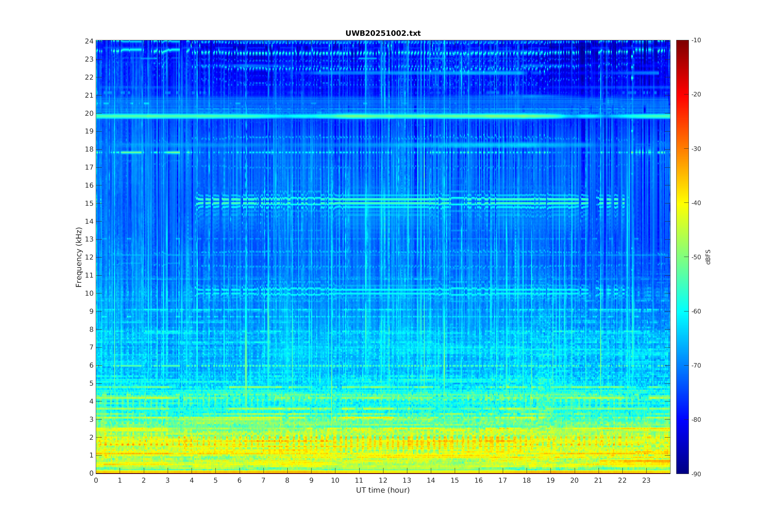Click the yellow region of the colorbar near -40

[682, 203]
